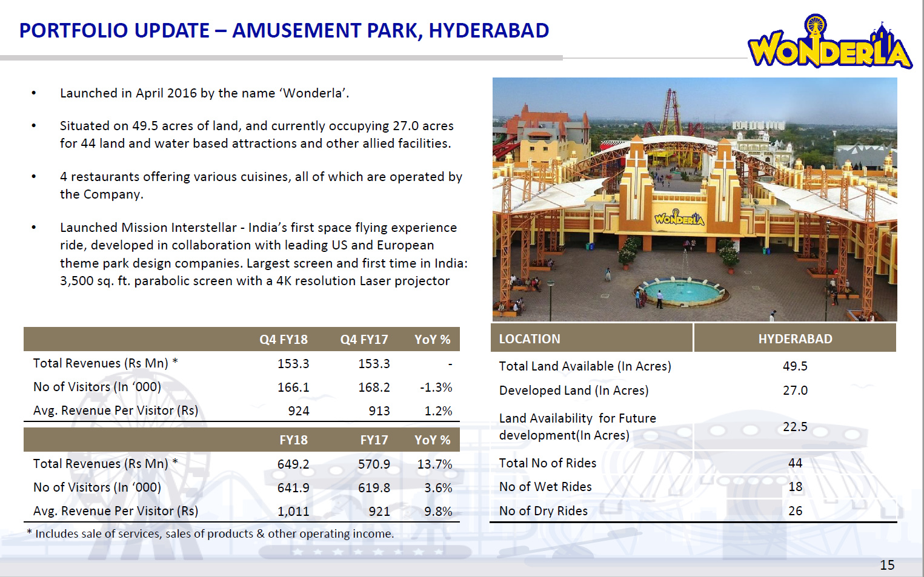Click the footnote about sale of services
Viewport: 924px width, 577px height.
(x=211, y=534)
